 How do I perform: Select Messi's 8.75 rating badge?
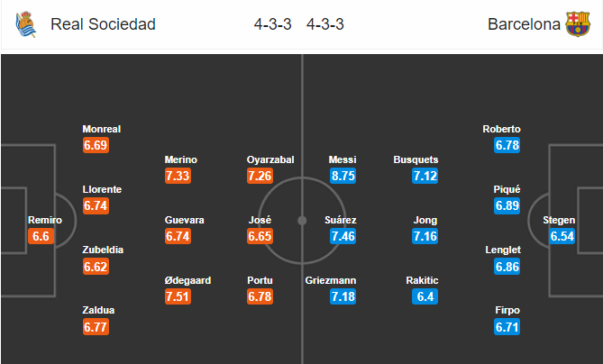coord(343,176)
